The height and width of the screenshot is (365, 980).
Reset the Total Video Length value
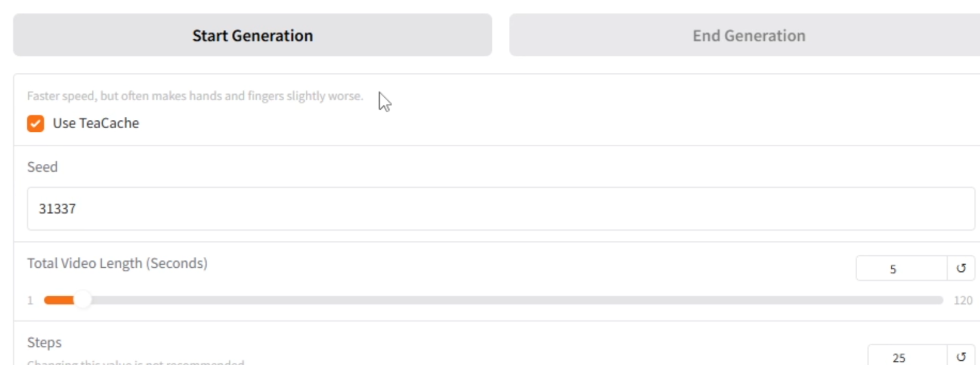[x=961, y=268]
